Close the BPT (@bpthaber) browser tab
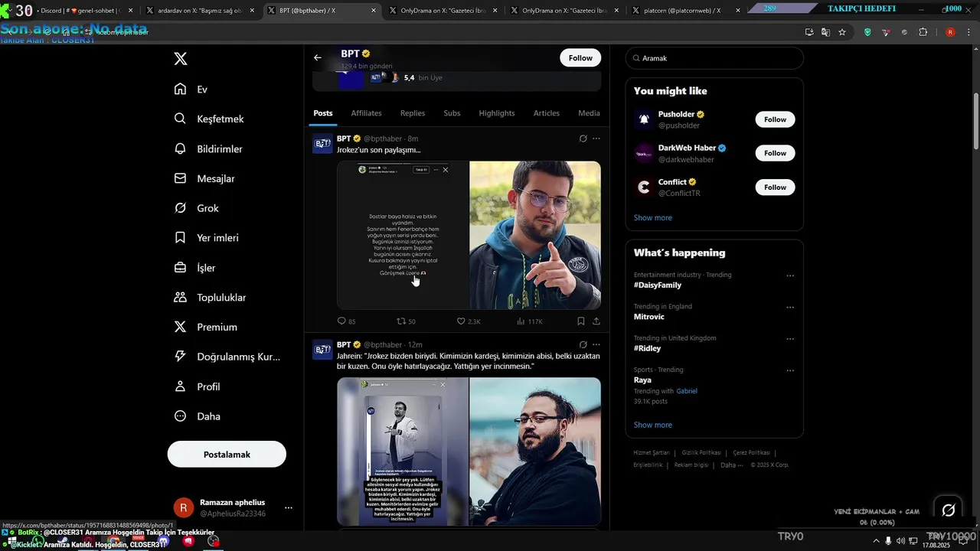The width and height of the screenshot is (980, 551). coord(374,11)
